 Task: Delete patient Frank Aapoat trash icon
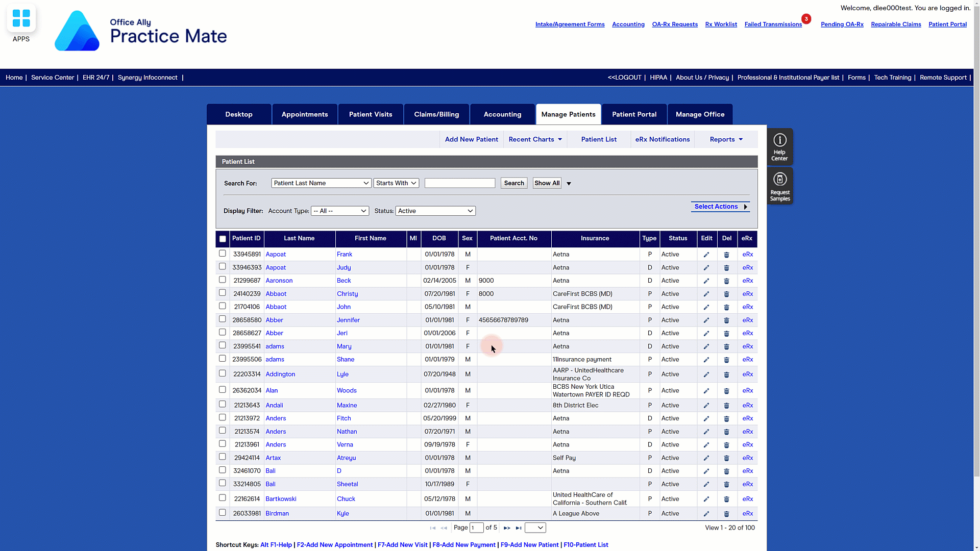point(726,255)
